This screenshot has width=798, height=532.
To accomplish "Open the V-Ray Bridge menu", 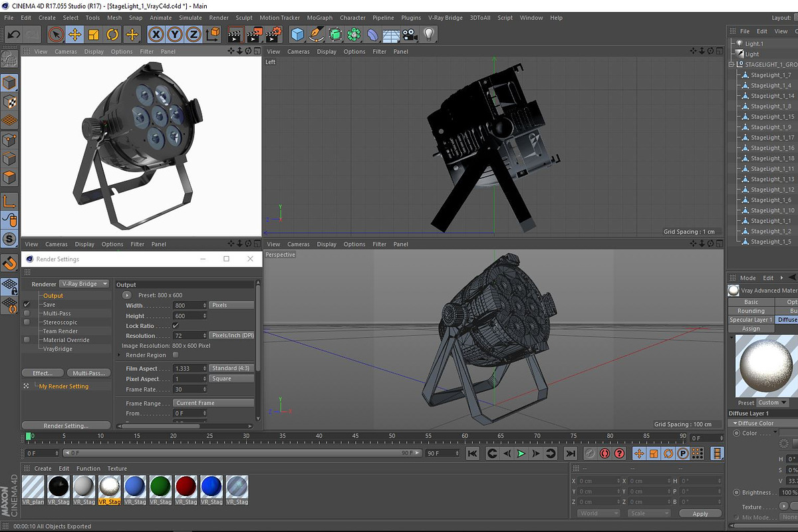I will click(x=446, y=18).
